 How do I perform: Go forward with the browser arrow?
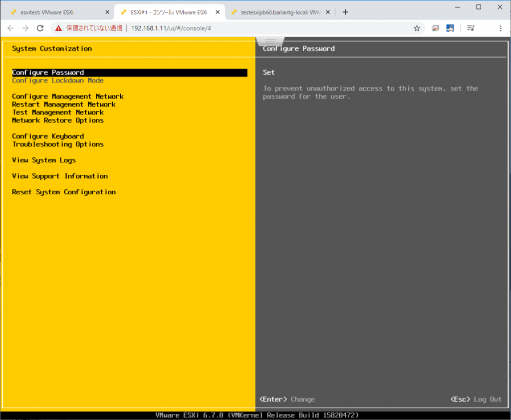[25, 28]
